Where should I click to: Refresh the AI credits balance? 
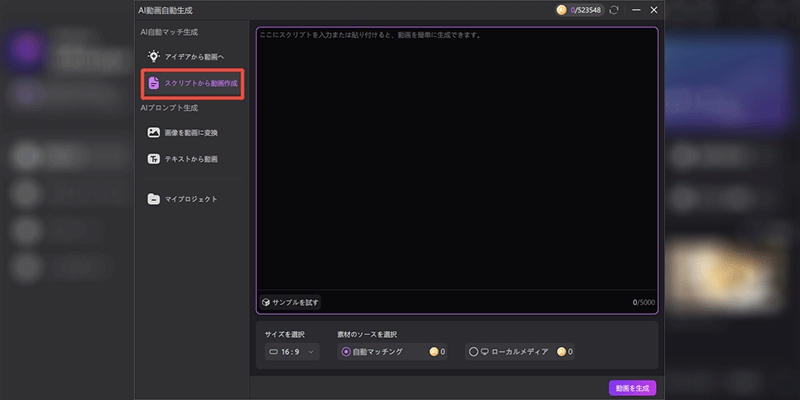(614, 10)
